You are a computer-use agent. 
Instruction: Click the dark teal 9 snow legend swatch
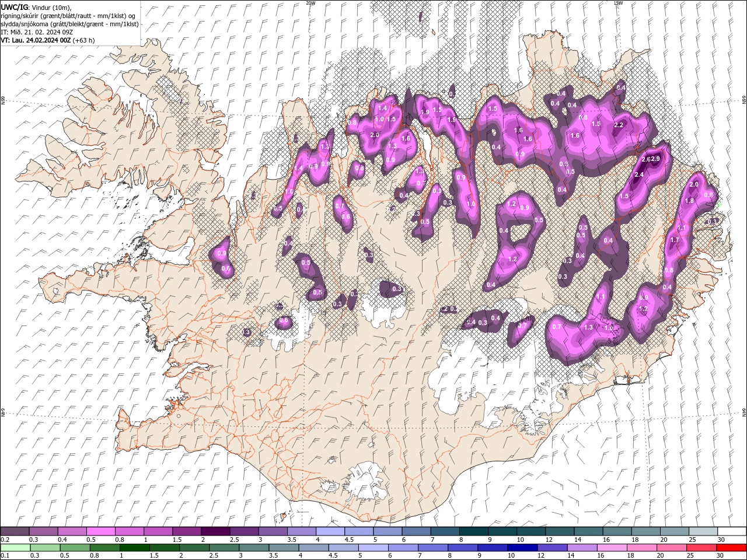click(x=502, y=531)
